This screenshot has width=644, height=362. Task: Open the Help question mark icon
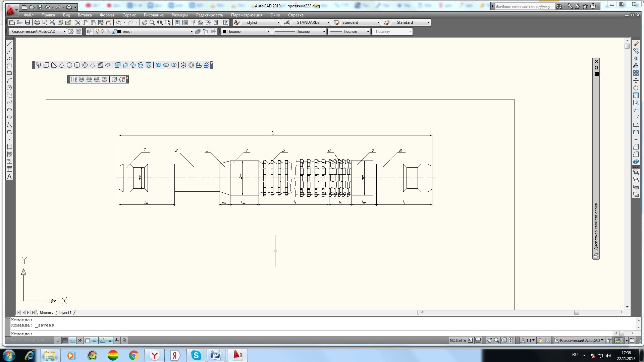226,22
